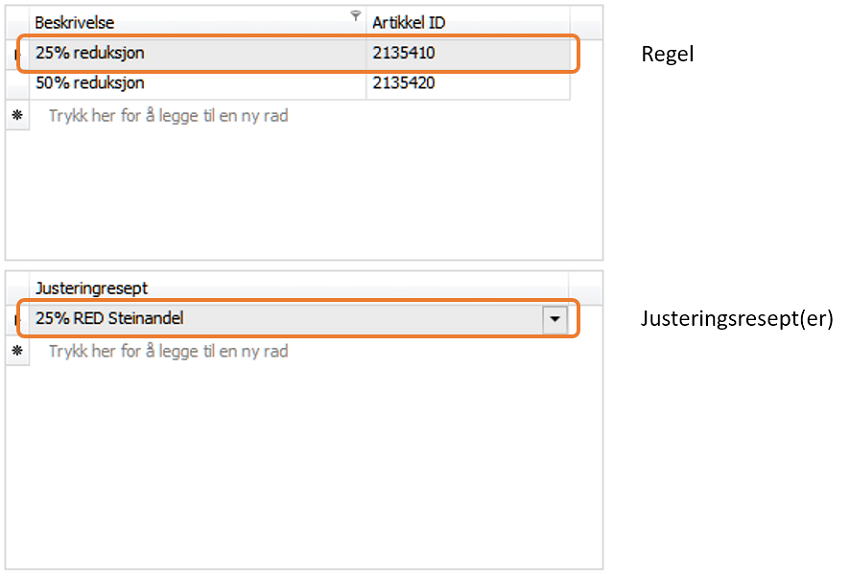This screenshot has width=850, height=576.
Task: Click the Justeringsresept(er) annotation label
Action: click(736, 320)
